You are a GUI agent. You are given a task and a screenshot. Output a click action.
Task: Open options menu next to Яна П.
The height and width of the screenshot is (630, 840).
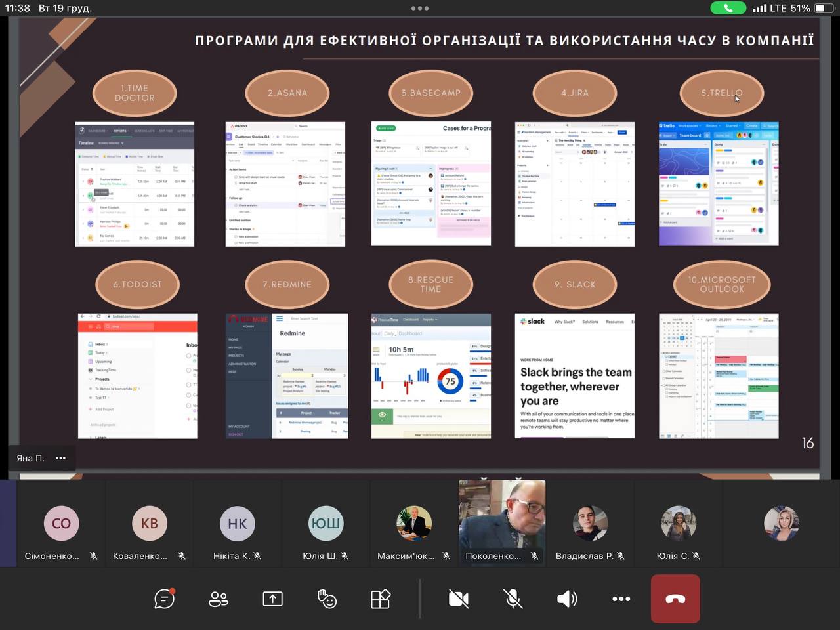tap(61, 458)
